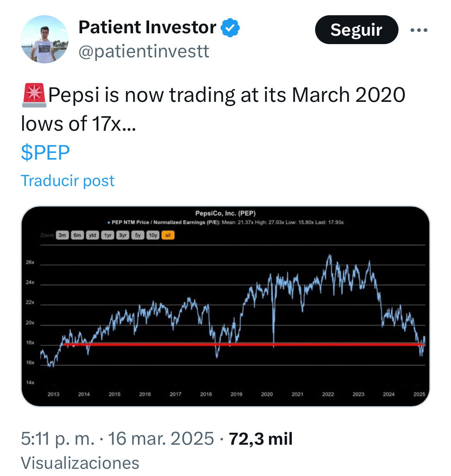451x476 pixels.
Task: Open Patient Investor's profile avatar
Action: pos(44,39)
